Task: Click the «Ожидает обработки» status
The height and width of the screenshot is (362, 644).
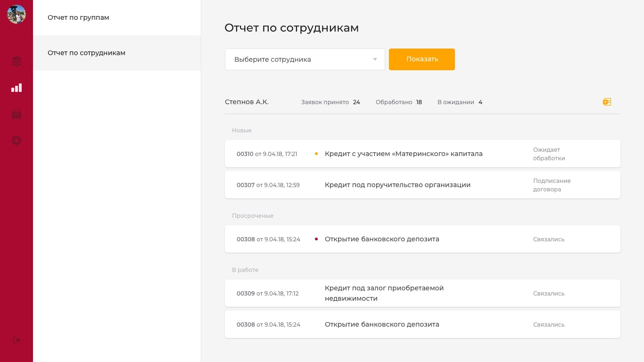Action: point(549,154)
